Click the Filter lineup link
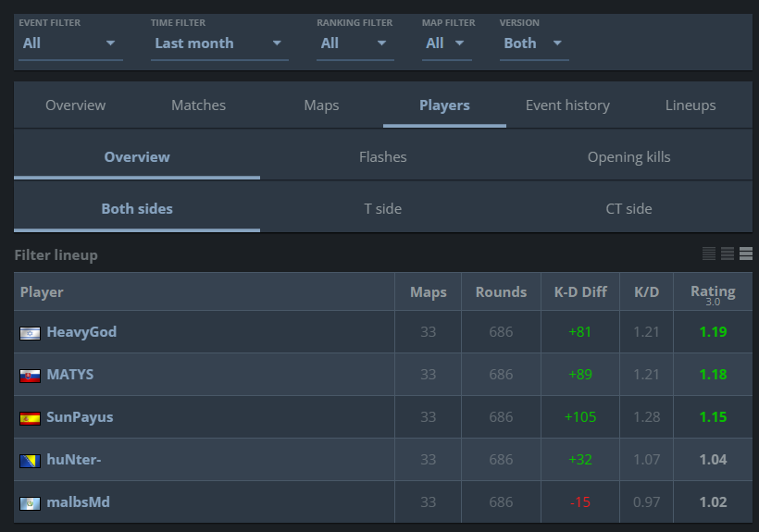The width and height of the screenshot is (759, 532). 56,254
